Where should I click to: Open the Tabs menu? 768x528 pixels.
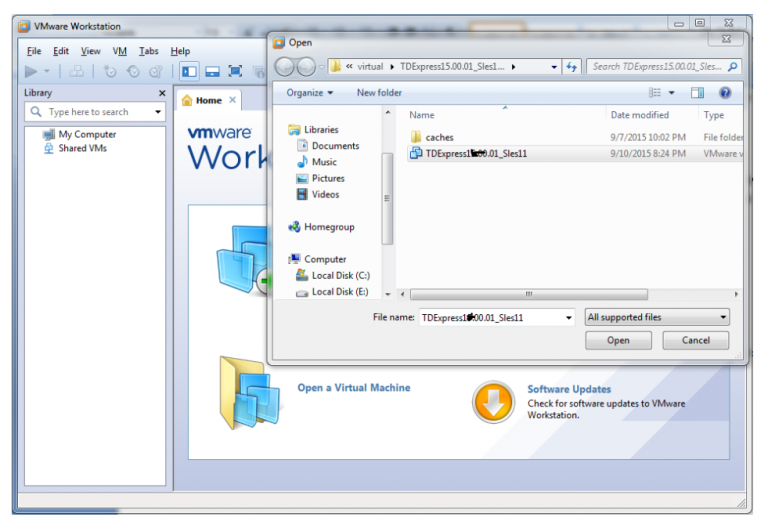click(x=148, y=51)
